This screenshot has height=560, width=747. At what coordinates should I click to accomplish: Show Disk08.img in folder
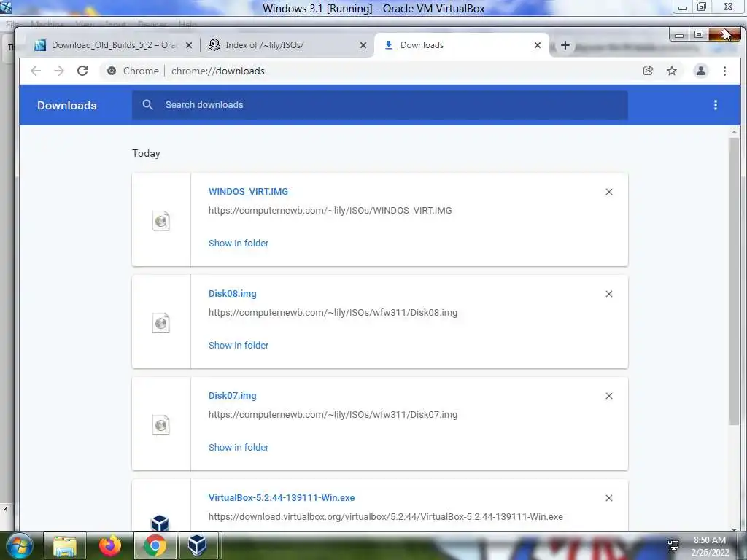(239, 345)
